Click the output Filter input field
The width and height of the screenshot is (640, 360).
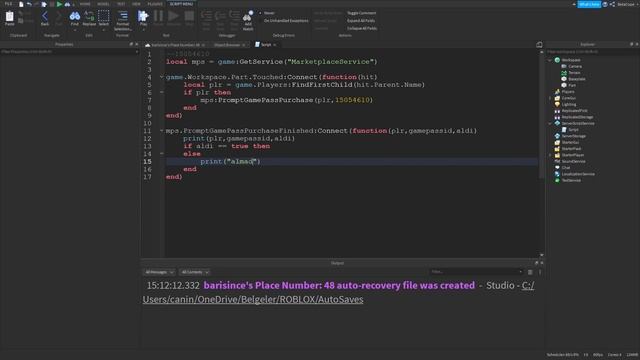(476, 272)
